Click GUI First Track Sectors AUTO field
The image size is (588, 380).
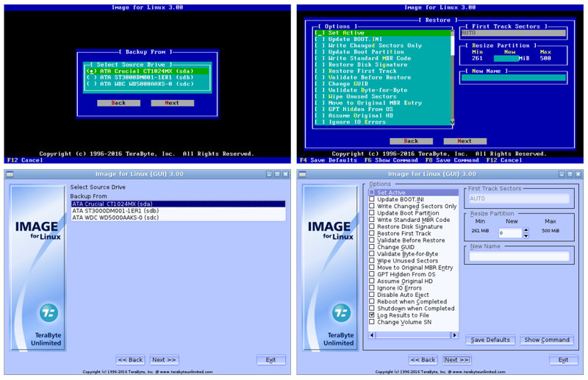point(520,198)
